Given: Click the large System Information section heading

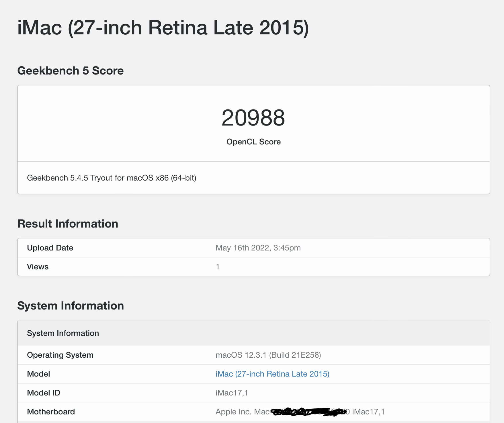Looking at the screenshot, I should pyautogui.click(x=71, y=305).
